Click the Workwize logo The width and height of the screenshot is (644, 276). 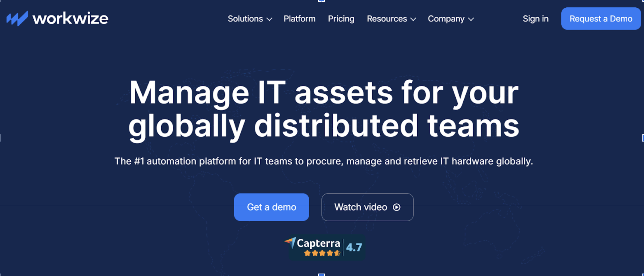57,18
